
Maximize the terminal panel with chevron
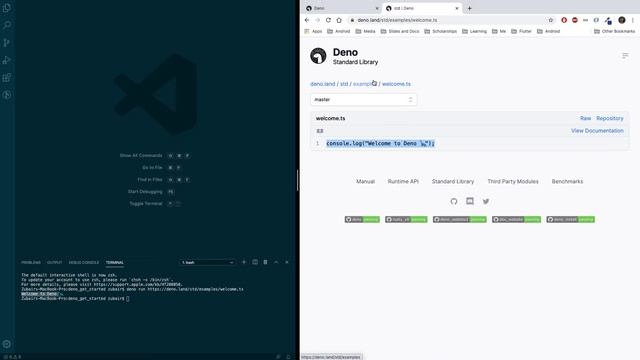pyautogui.click(x=276, y=262)
